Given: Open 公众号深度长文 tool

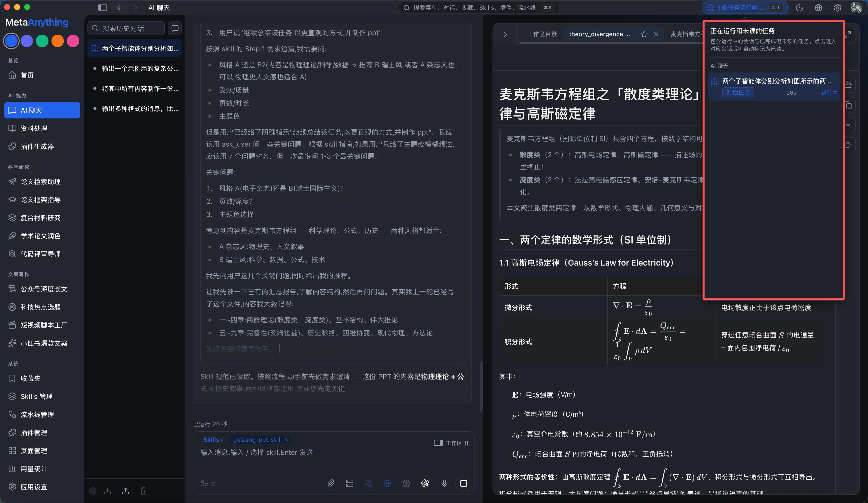Looking at the screenshot, I should (42, 289).
